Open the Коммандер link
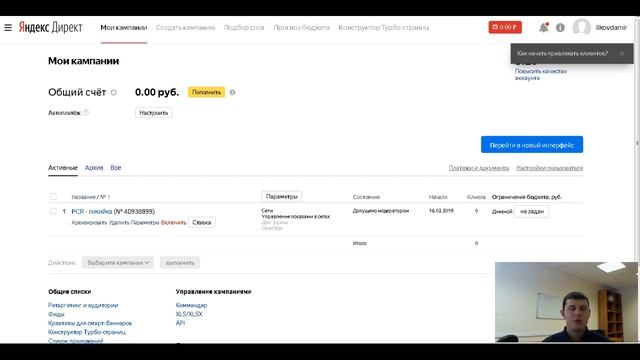The height and width of the screenshot is (360, 640). pos(191,305)
